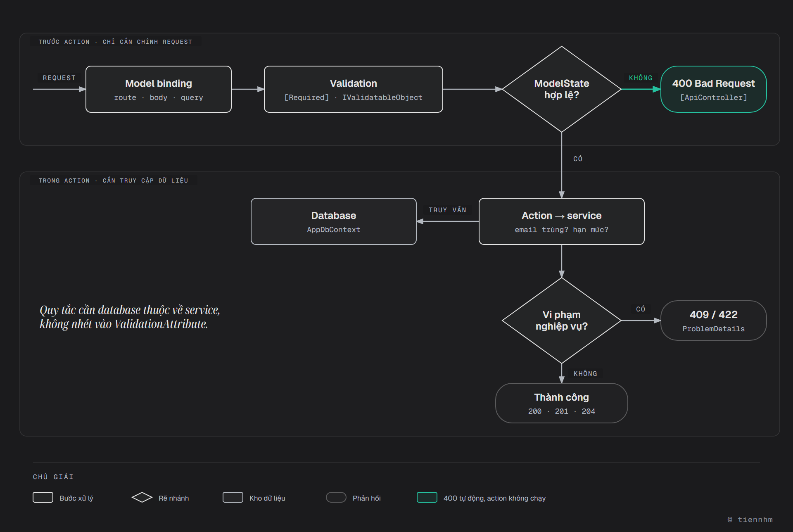Click the 'Phản hồi' legend label text
This screenshot has width=793, height=532.
(x=367, y=498)
